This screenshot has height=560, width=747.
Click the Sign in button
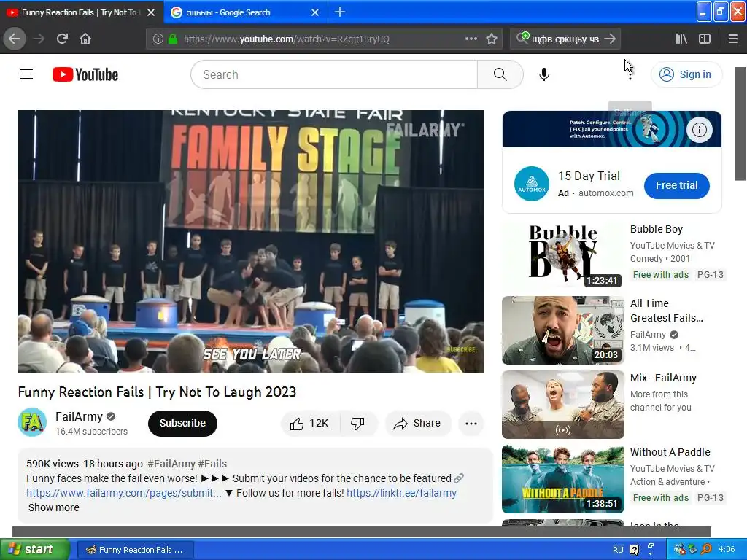686,74
